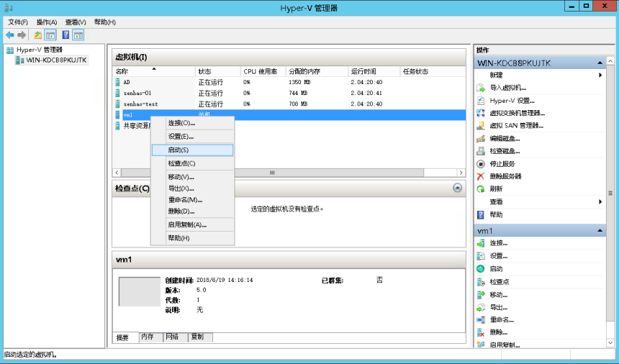Viewport: 619px width, 364px height.
Task: Open the Action (操作) menu in menu bar
Action: 47,22
